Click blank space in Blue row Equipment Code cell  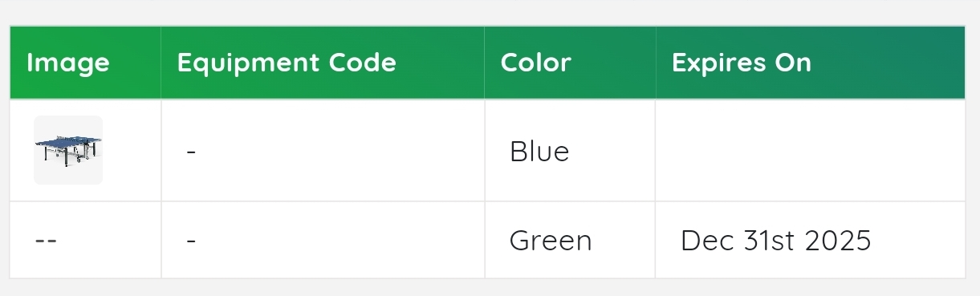tap(337, 151)
